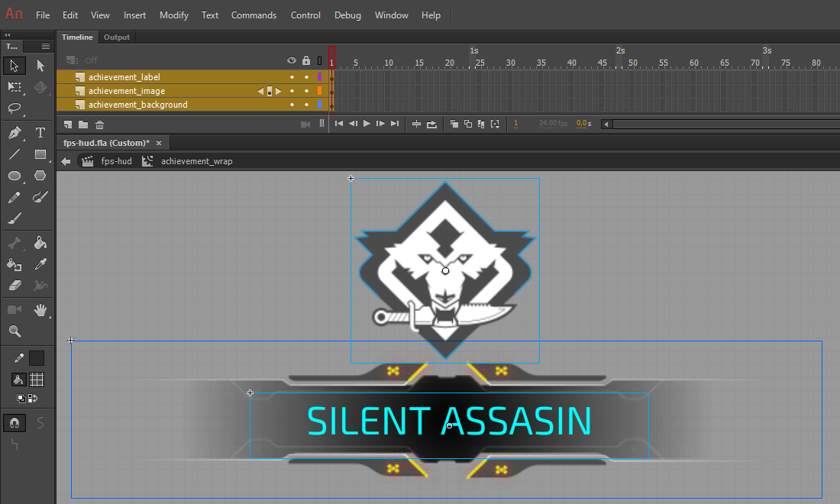840x504 pixels.
Task: Select the Timeline tab
Action: (77, 37)
